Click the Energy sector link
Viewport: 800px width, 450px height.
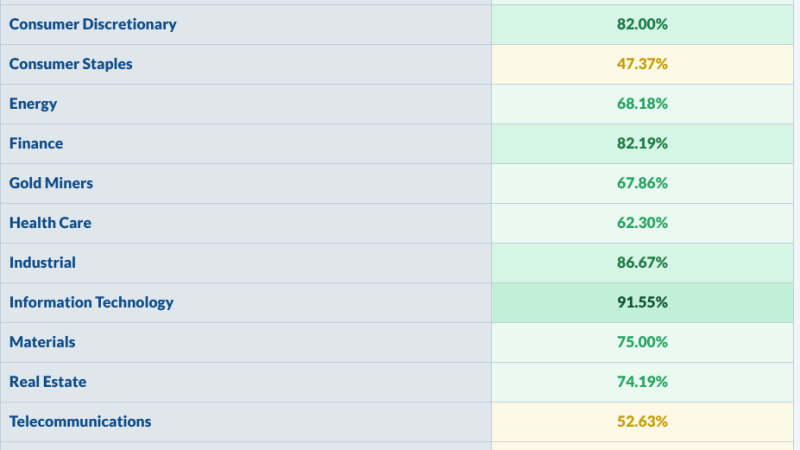coord(33,104)
